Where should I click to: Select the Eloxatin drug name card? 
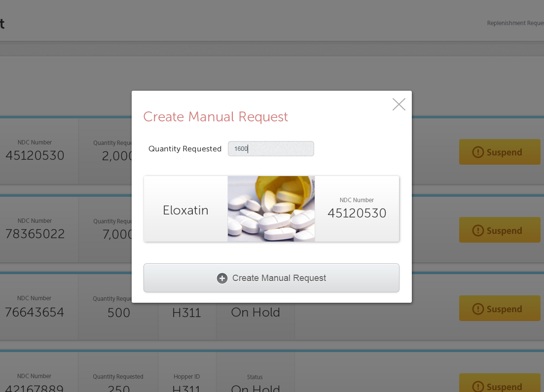[185, 209]
